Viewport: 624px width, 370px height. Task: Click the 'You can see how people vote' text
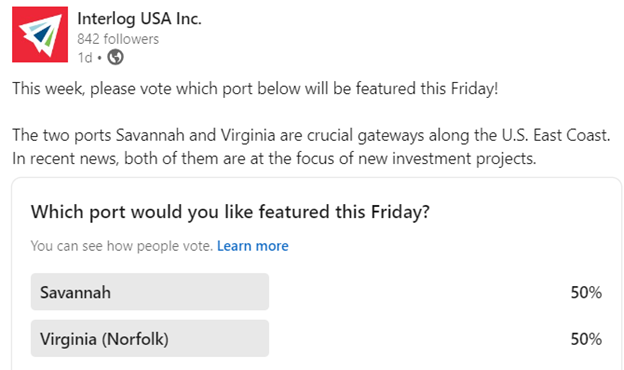(x=122, y=246)
